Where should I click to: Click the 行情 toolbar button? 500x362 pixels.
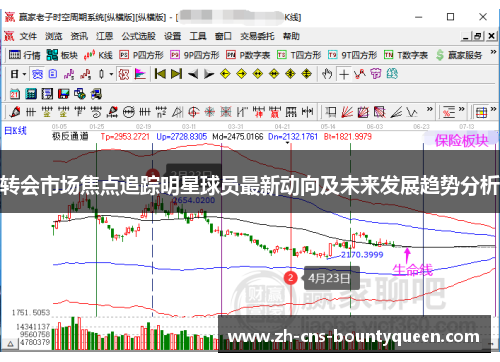click(x=24, y=55)
